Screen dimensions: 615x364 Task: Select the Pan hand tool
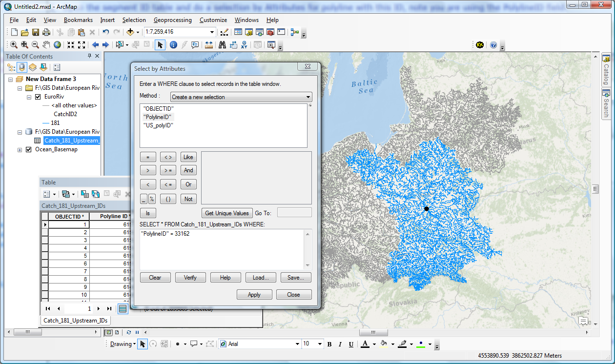(x=46, y=45)
